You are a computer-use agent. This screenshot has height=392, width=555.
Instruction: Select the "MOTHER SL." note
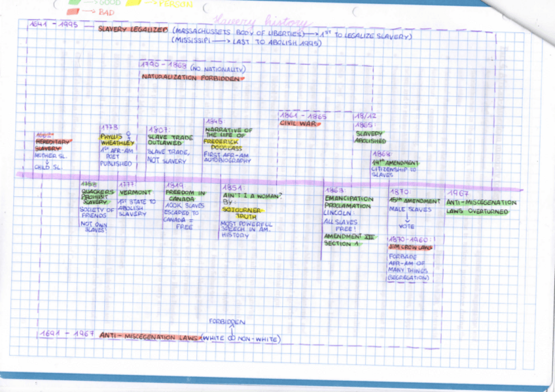pyautogui.click(x=50, y=156)
